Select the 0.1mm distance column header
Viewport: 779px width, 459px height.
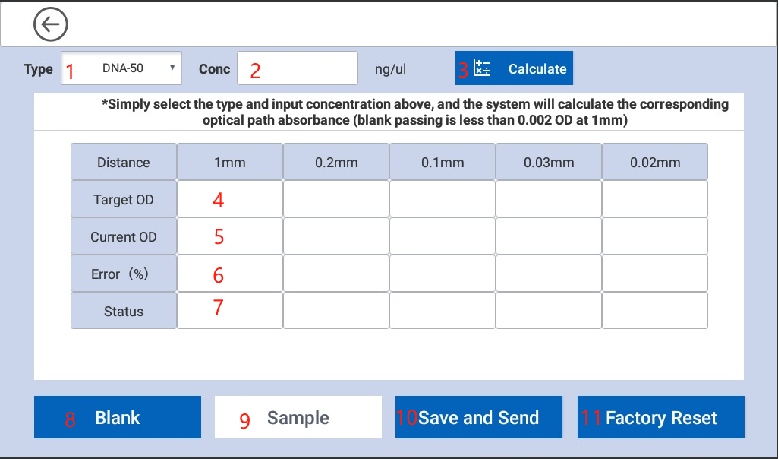coord(442,162)
